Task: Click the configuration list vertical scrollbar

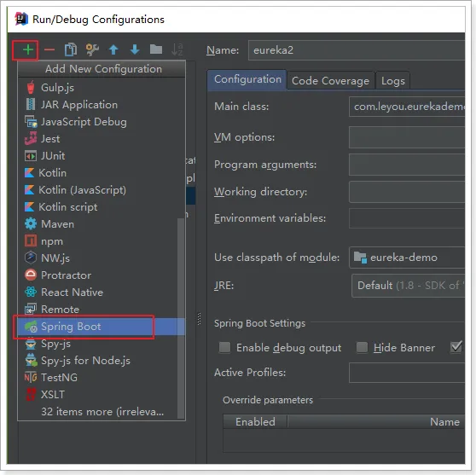Action: 181,318
